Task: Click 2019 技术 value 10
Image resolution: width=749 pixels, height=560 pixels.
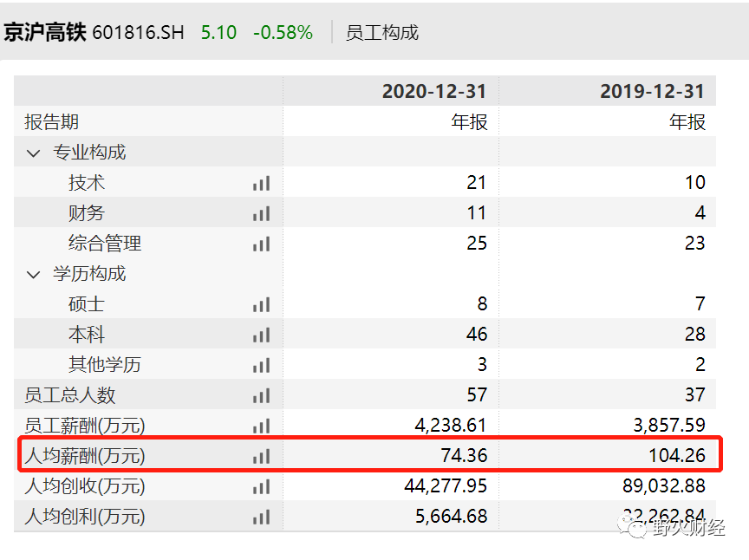Action: [694, 183]
